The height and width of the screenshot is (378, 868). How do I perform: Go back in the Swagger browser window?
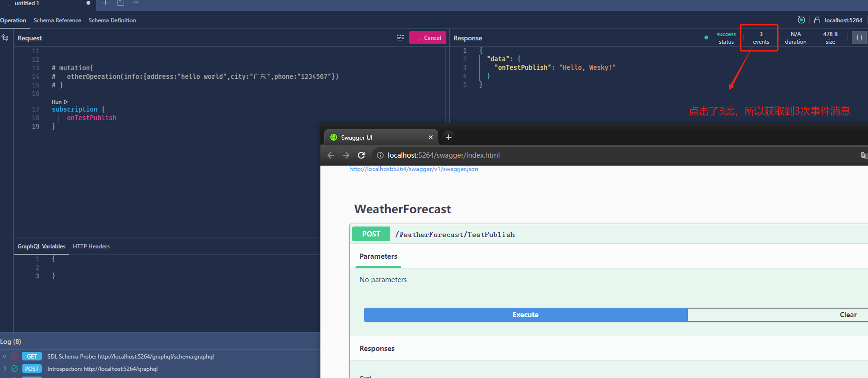[331, 155]
